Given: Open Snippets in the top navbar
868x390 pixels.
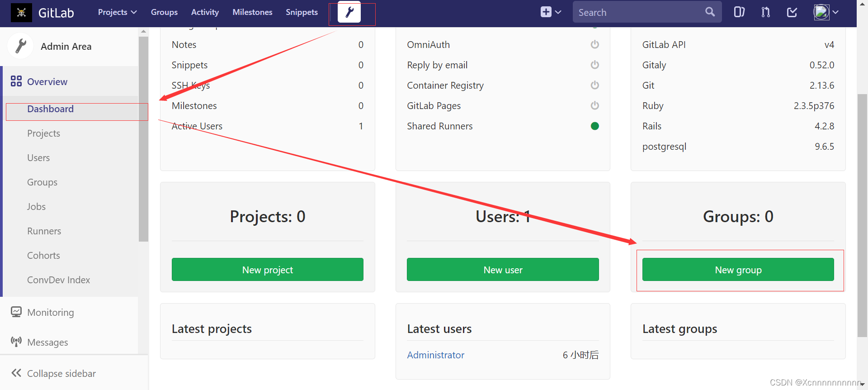Looking at the screenshot, I should pos(302,12).
